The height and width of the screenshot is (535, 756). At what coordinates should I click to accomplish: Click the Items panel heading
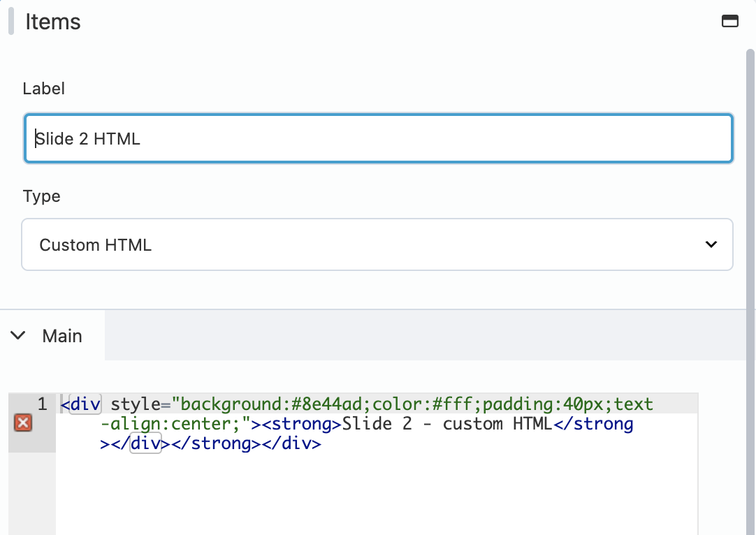53,22
